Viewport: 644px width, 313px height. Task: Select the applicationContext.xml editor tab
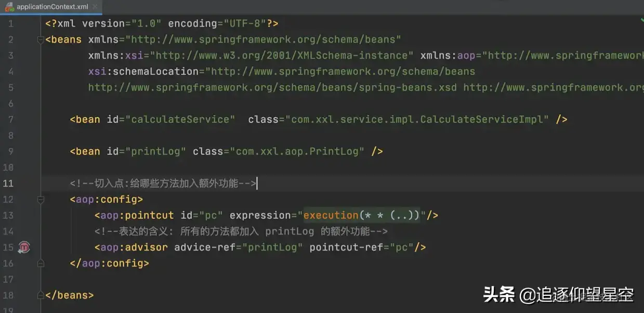click(51, 7)
